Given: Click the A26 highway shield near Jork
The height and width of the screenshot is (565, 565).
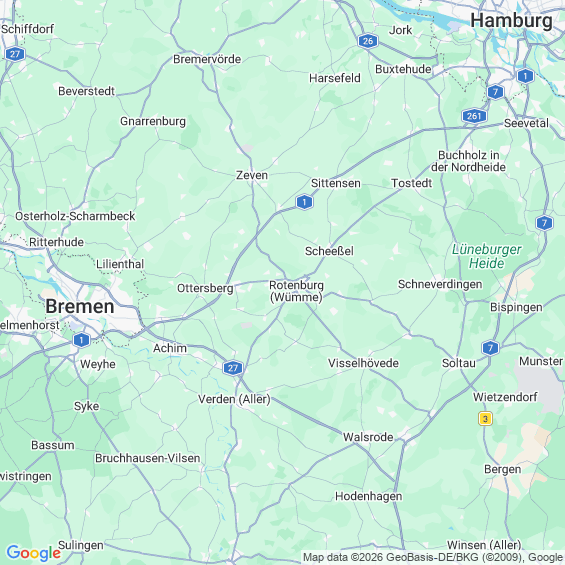Looking at the screenshot, I should coord(368,41).
